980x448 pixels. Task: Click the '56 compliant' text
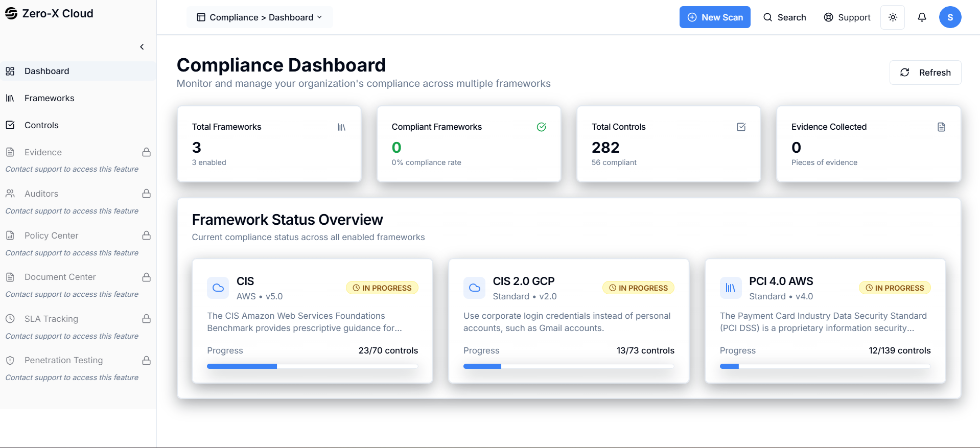click(x=614, y=162)
